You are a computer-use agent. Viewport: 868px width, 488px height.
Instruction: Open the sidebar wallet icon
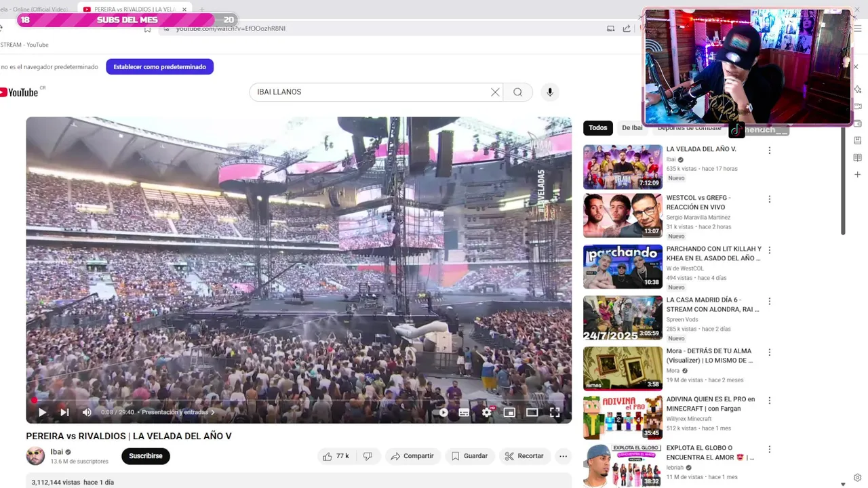[x=858, y=123]
